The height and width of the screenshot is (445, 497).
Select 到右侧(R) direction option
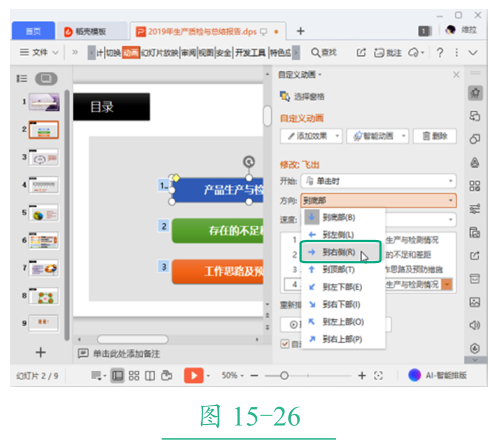pyautogui.click(x=341, y=252)
